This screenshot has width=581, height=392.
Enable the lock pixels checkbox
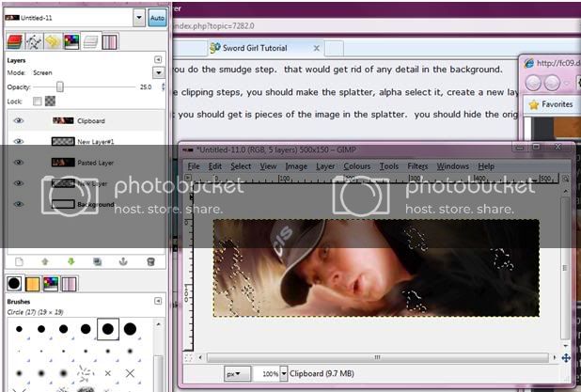tap(37, 101)
